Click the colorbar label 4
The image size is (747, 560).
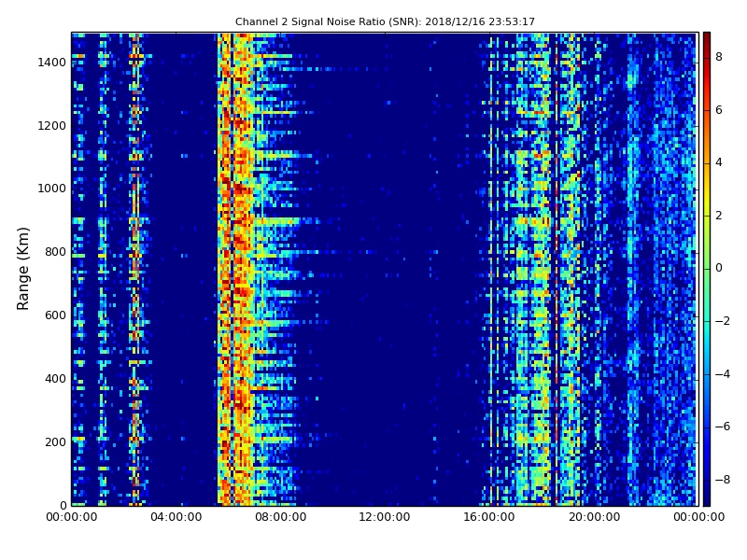point(719,162)
